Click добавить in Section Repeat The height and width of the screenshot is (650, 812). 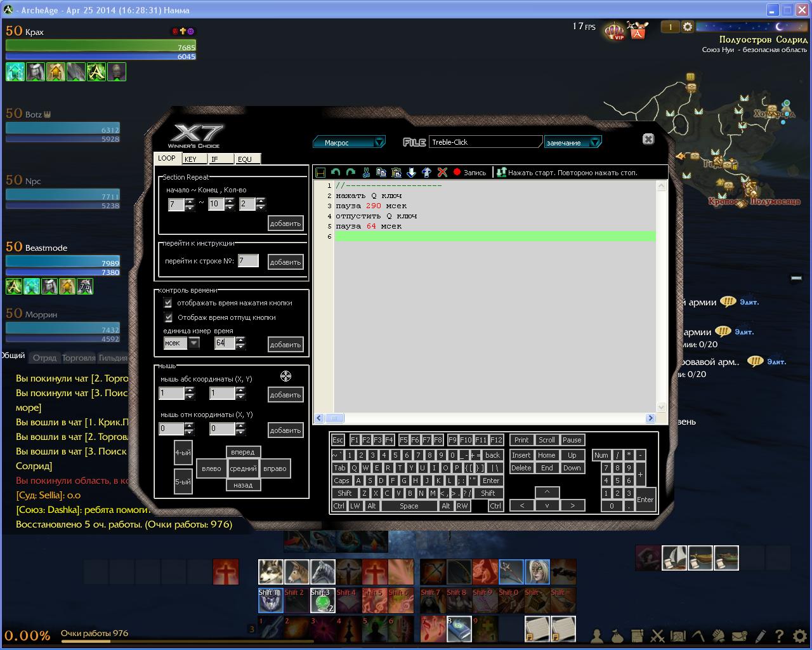(285, 223)
